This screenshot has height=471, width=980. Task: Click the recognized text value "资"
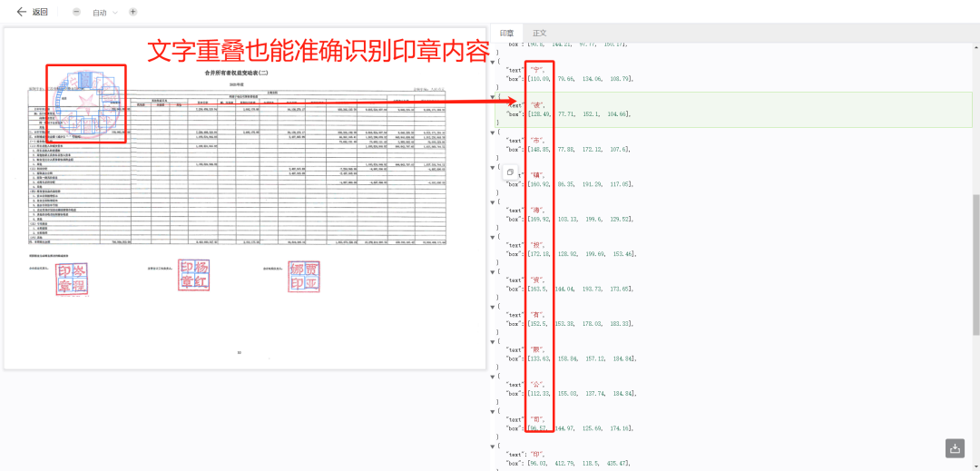pos(536,280)
